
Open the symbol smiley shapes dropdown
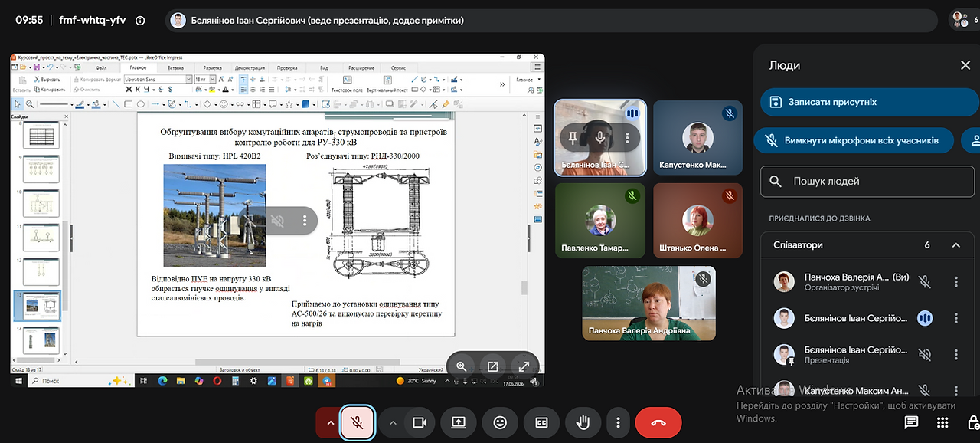coord(233,104)
